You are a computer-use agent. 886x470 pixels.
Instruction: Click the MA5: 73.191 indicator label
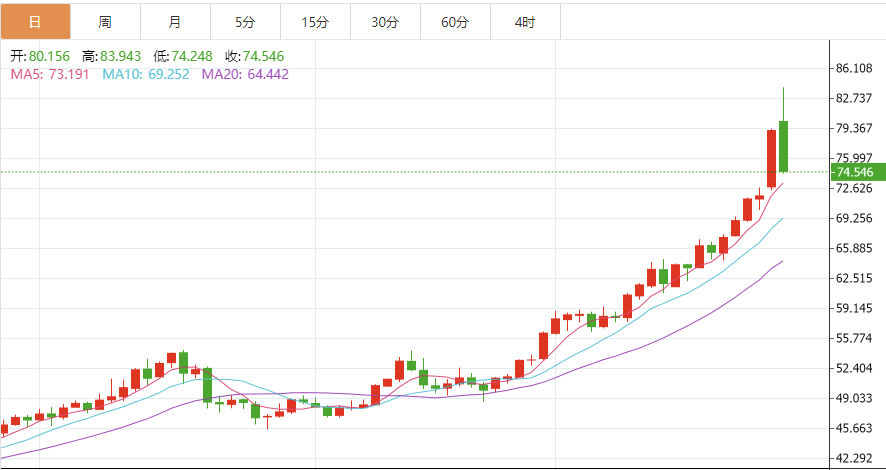point(50,74)
